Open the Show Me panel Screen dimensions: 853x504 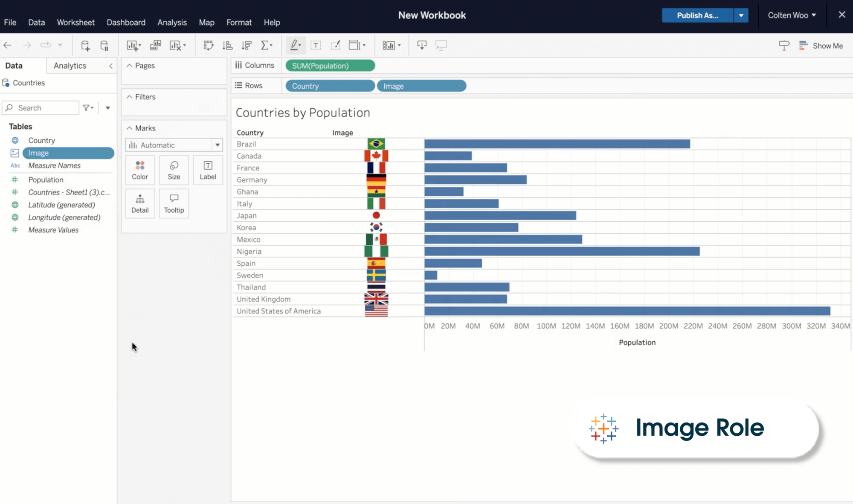[821, 46]
